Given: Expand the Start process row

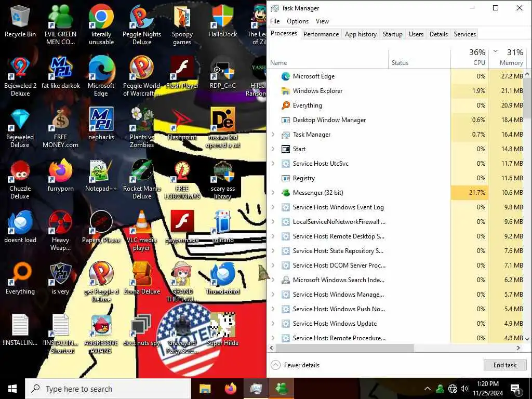Looking at the screenshot, I should click(273, 149).
